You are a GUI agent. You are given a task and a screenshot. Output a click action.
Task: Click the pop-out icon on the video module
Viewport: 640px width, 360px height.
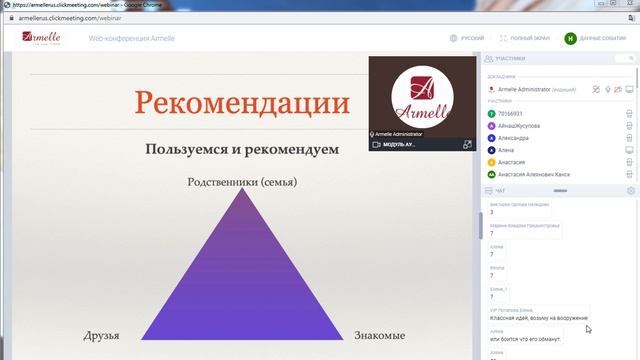(x=467, y=144)
